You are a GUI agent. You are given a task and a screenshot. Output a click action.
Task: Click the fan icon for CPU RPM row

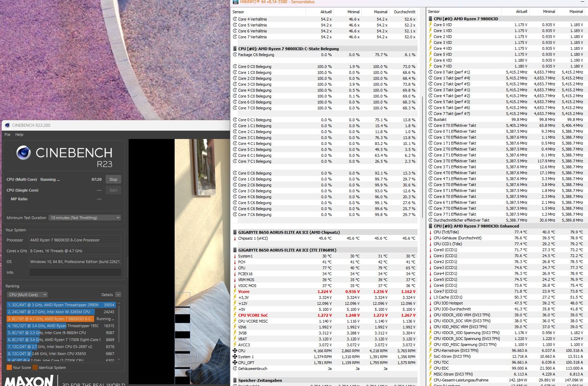click(235, 351)
